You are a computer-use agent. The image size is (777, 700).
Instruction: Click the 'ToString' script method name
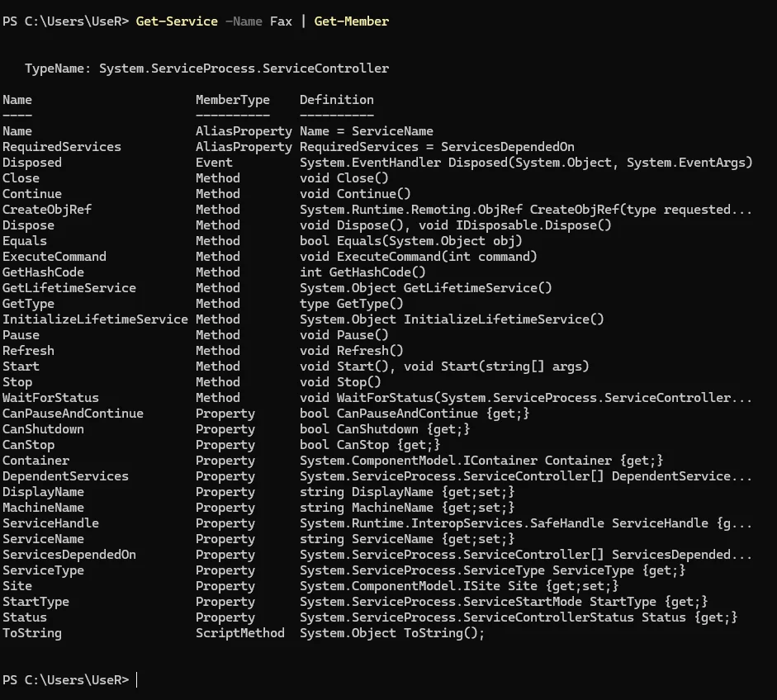[x=32, y=633]
